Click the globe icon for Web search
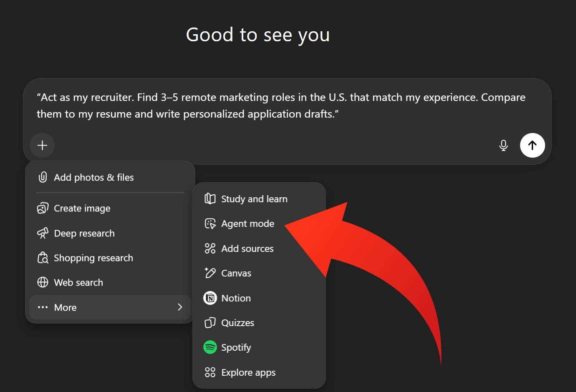576x392 pixels. [43, 282]
